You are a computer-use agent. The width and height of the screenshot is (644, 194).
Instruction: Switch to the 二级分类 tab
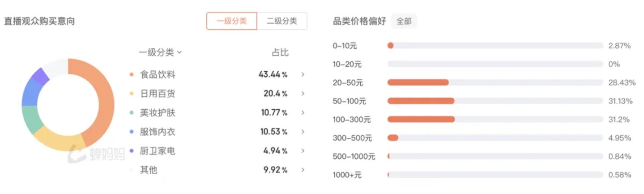[x=282, y=21]
